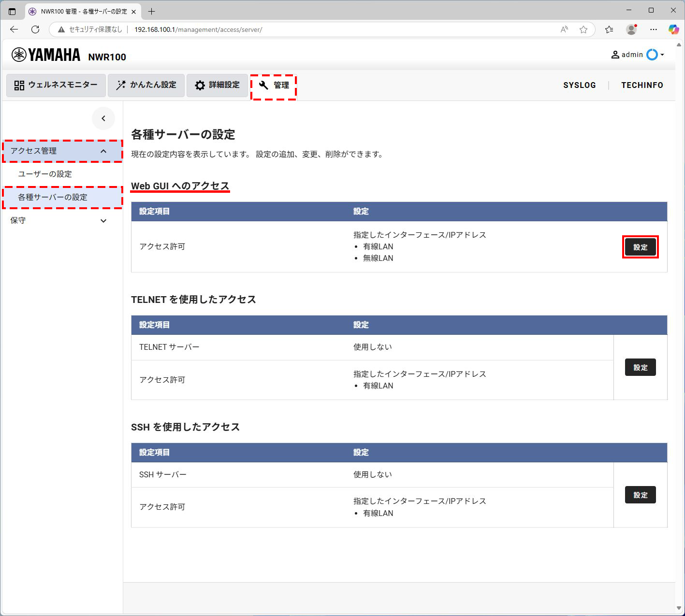Select ユーザーの設定 in the sidebar

click(x=44, y=174)
